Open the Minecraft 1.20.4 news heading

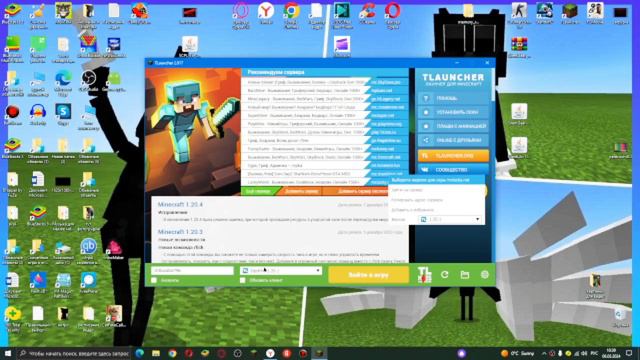tap(180, 204)
